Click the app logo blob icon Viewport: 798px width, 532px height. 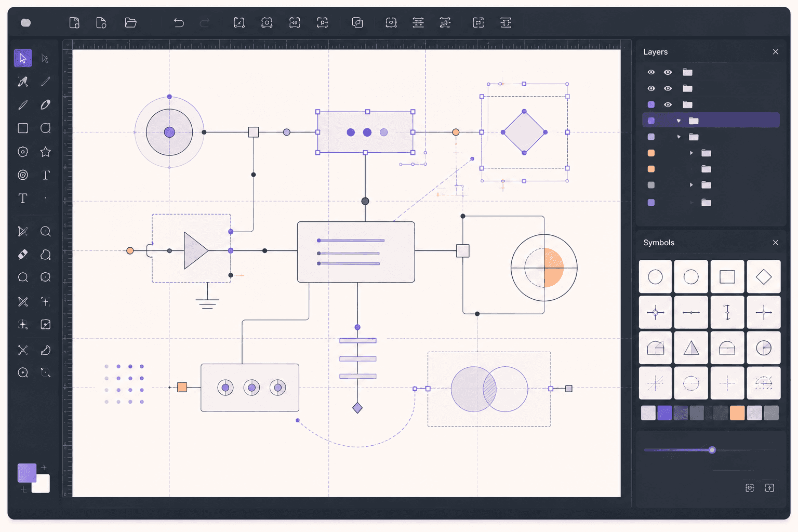(26, 22)
